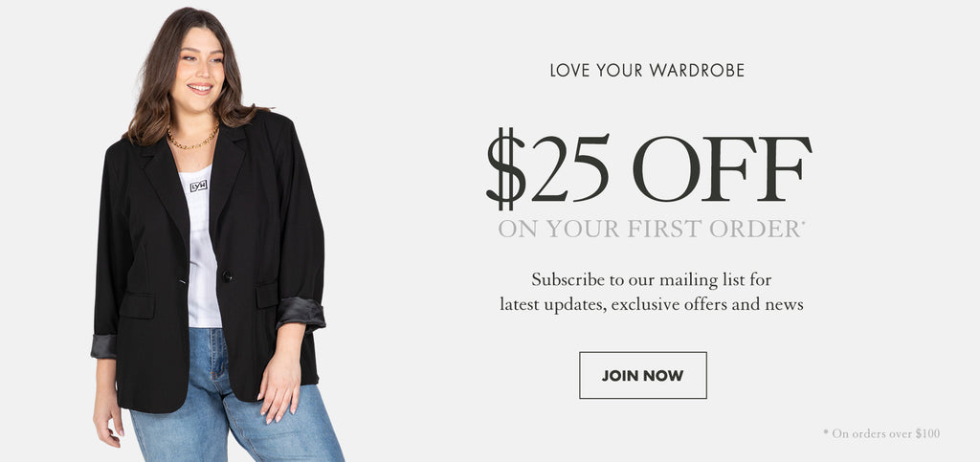Click the ON YOUR FIRST ORDER subheading
This screenshot has height=462, width=980.
click(x=651, y=229)
